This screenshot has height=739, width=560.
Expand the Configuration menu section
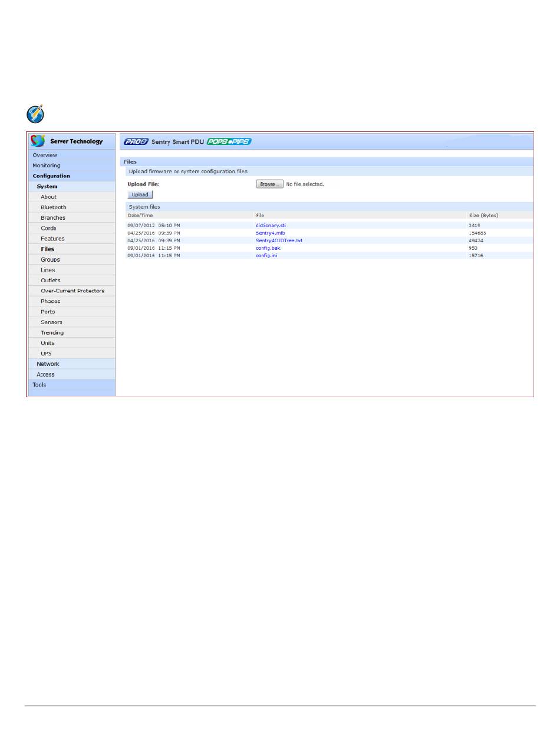click(x=51, y=176)
